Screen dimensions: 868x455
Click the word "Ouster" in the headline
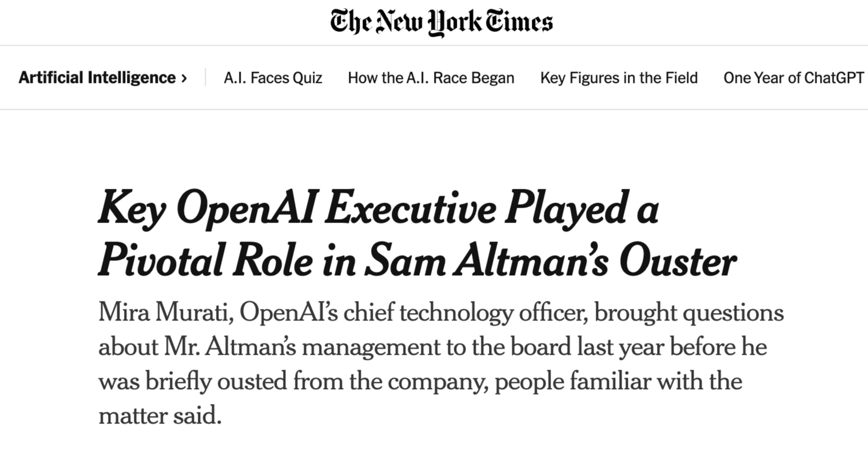click(678, 262)
